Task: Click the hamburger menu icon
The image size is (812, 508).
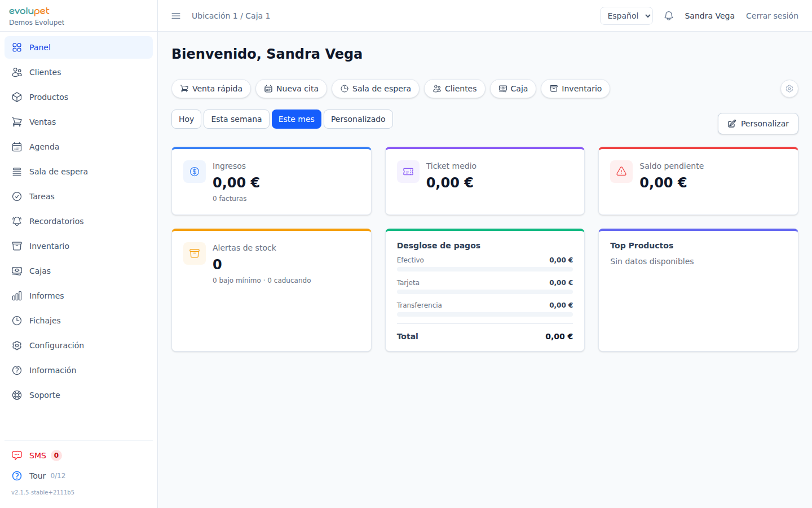Action: [x=176, y=16]
